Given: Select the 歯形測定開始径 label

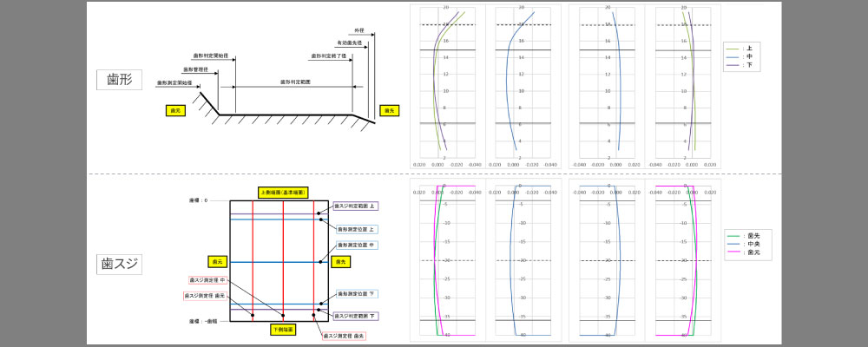Looking at the screenshot, I should point(174,82).
